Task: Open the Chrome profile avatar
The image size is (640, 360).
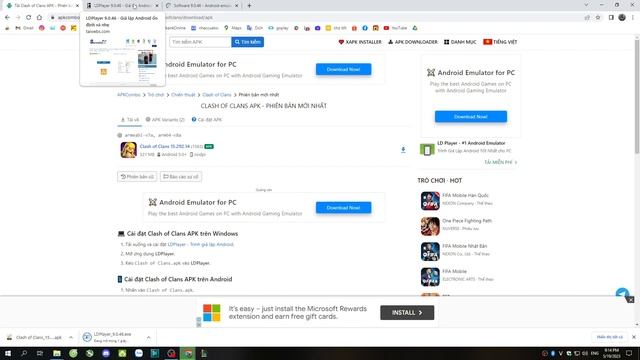Action: tap(622, 18)
